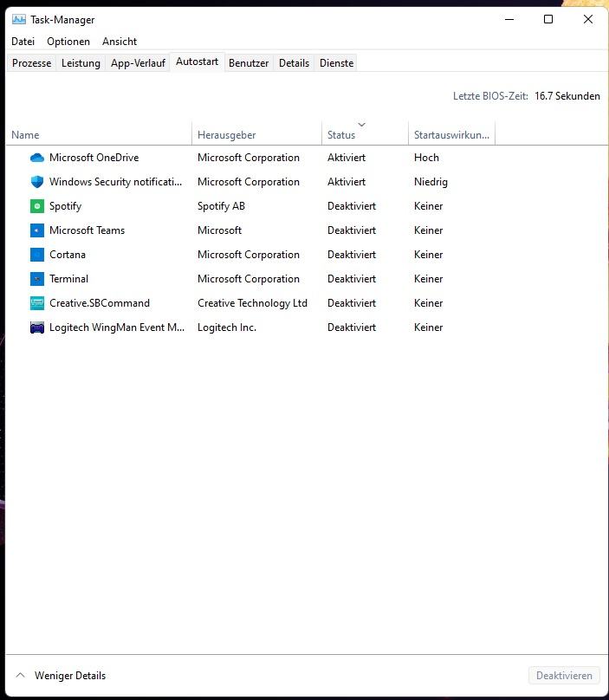Select the Cortana entry name
The width and height of the screenshot is (609, 700).
[68, 255]
